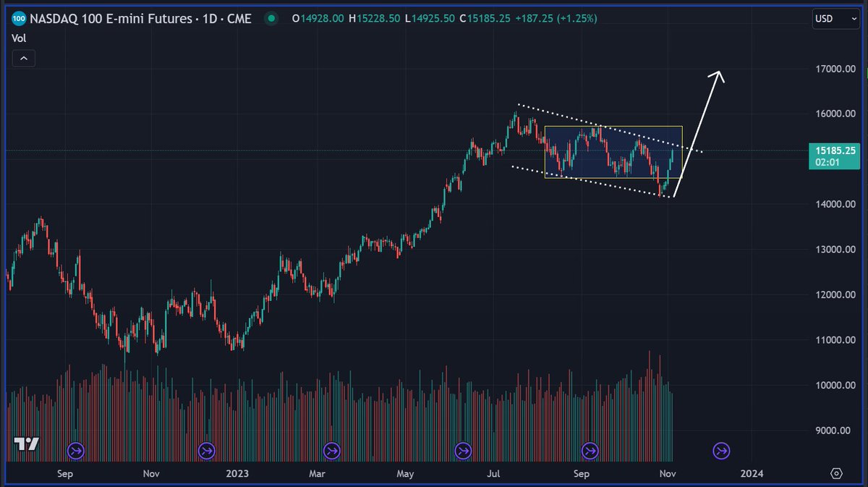The image size is (868, 487).
Task: Click the NASDAQ 100 symbol logo icon
Action: pyautogui.click(x=20, y=19)
